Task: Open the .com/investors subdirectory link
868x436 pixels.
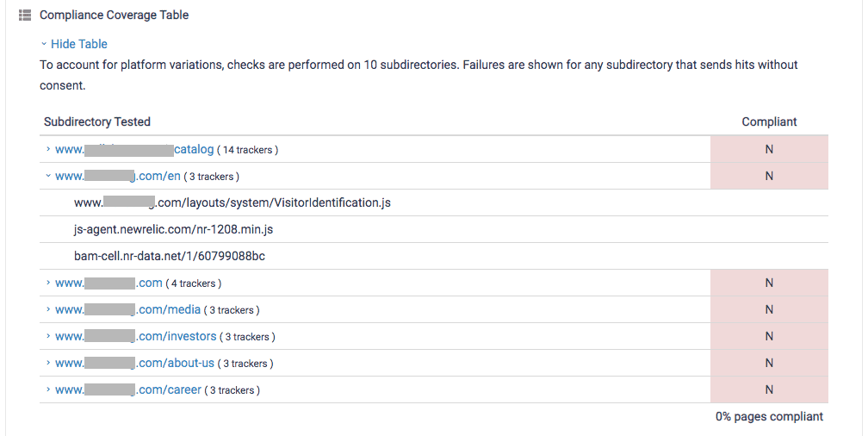Action: pyautogui.click(x=136, y=336)
